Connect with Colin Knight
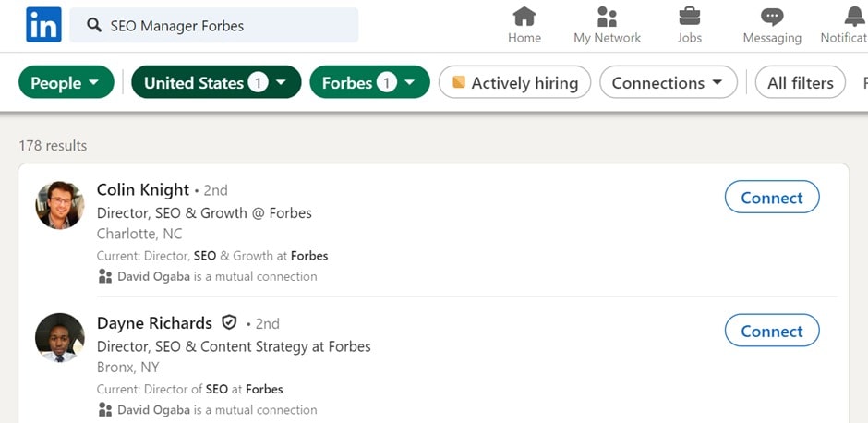This screenshot has height=423, width=868. tap(772, 197)
